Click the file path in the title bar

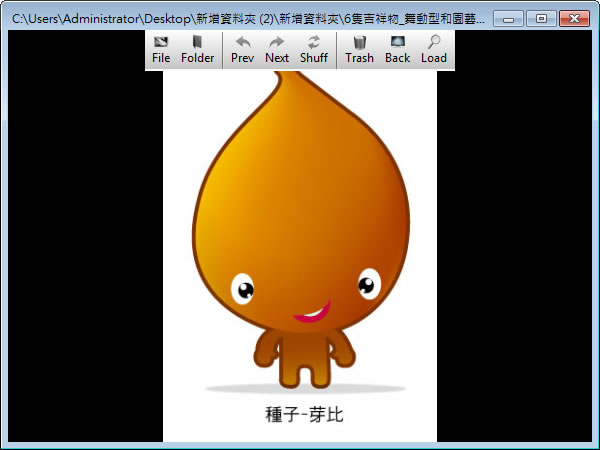(250, 19)
